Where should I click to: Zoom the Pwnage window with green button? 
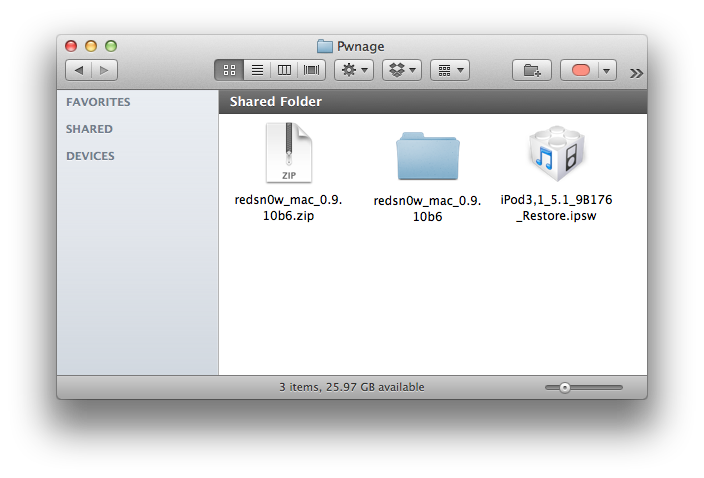pyautogui.click(x=111, y=46)
